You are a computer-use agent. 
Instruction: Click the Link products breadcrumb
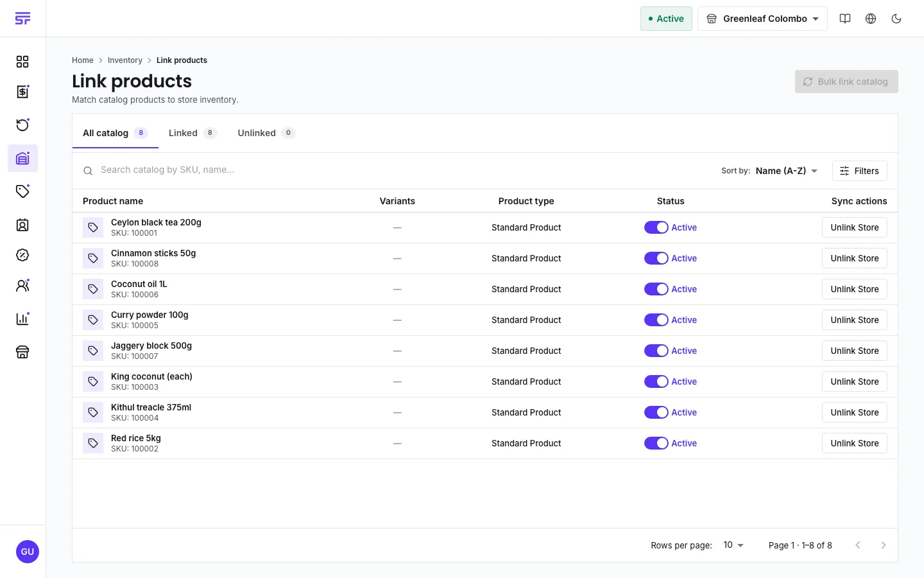[x=182, y=60]
